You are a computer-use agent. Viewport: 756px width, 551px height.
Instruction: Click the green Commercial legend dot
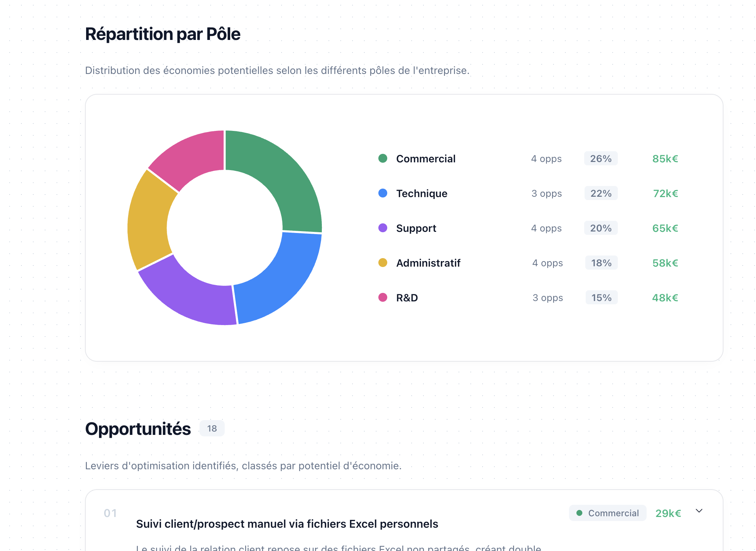click(x=382, y=158)
